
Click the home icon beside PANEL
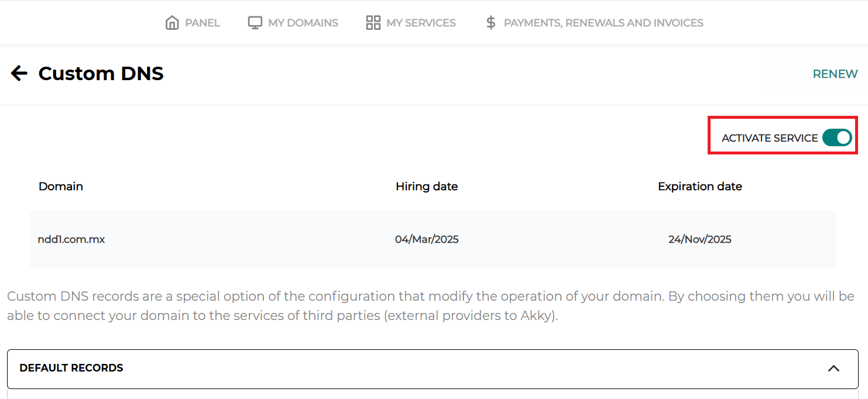(172, 23)
